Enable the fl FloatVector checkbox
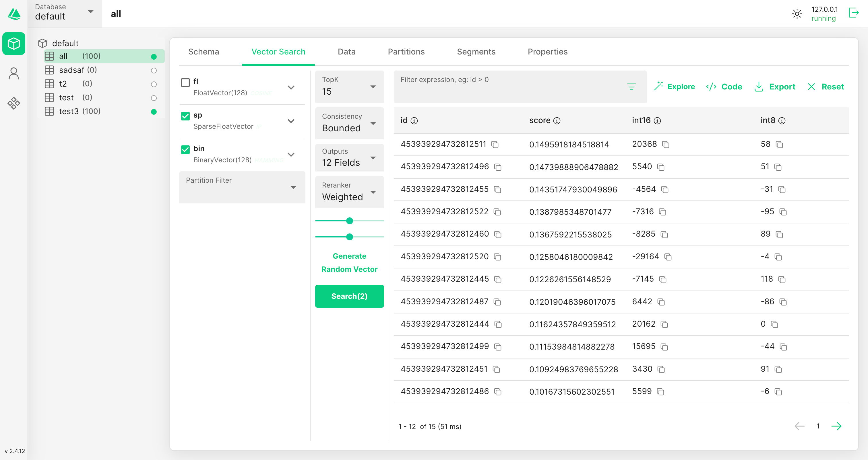This screenshot has width=868, height=460. coord(185,83)
